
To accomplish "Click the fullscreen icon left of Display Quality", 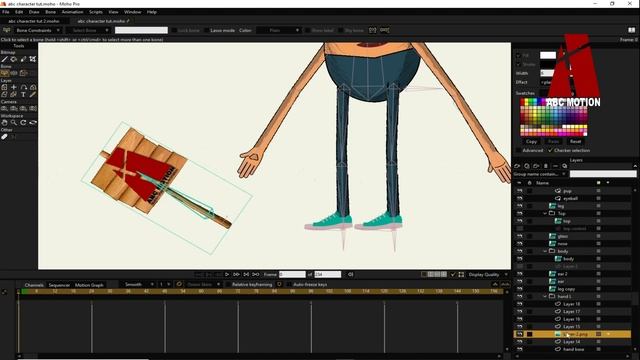I will click(461, 274).
